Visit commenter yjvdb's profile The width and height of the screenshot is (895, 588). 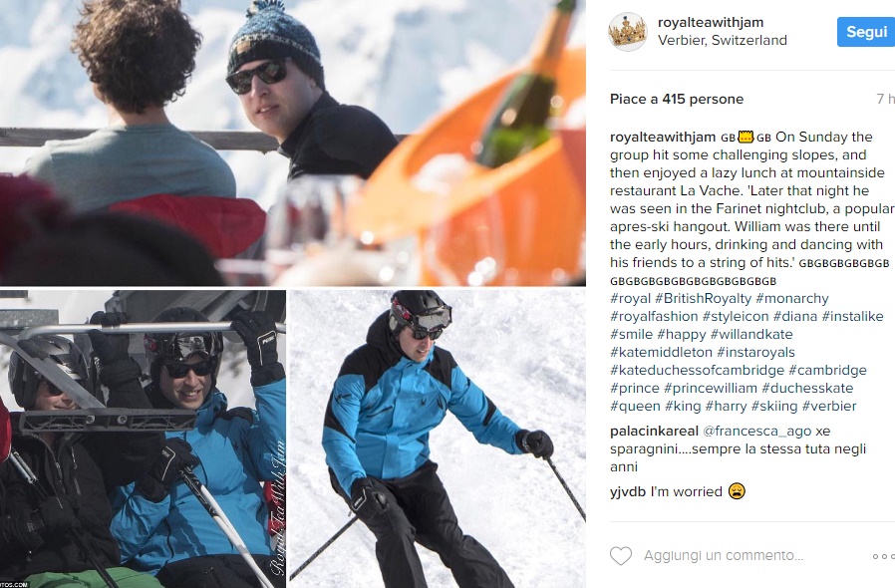[627, 492]
